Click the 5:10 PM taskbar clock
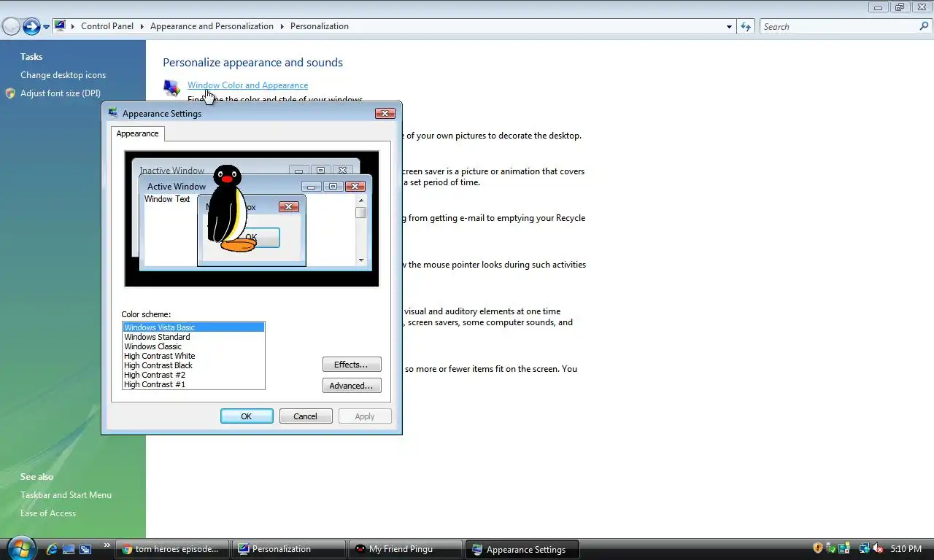The image size is (934, 560). [906, 549]
